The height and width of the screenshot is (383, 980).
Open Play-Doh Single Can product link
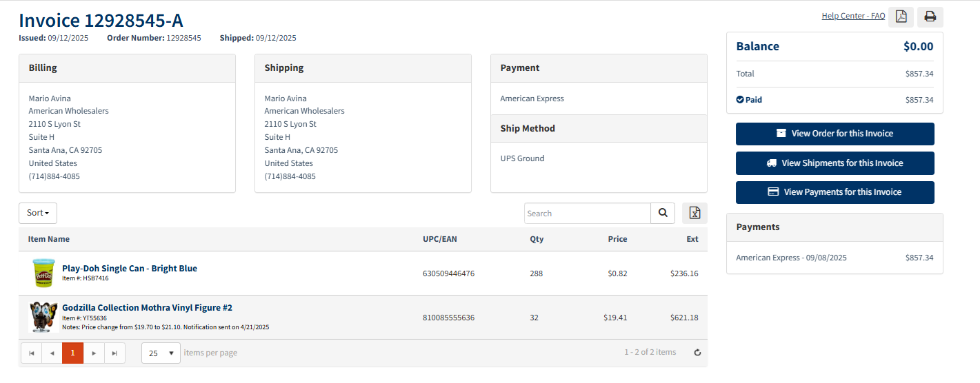[x=130, y=268]
